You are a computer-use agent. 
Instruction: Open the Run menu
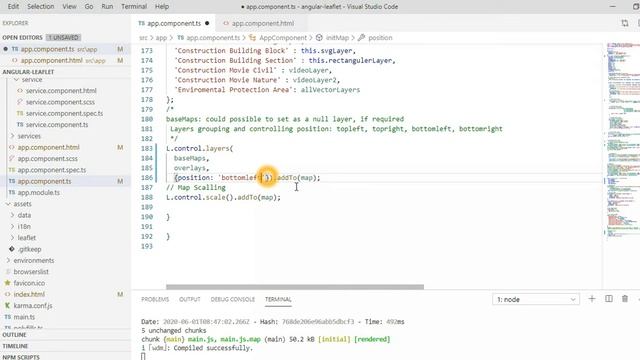[107, 7]
